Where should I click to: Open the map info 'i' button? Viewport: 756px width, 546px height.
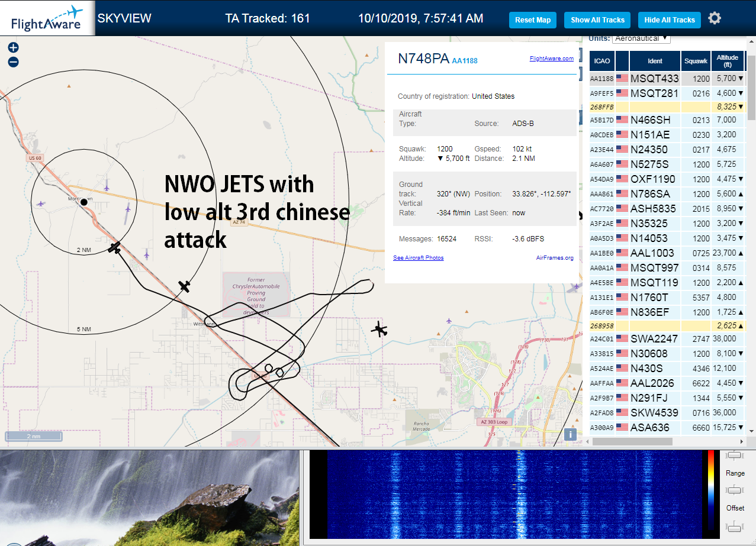pyautogui.click(x=570, y=434)
